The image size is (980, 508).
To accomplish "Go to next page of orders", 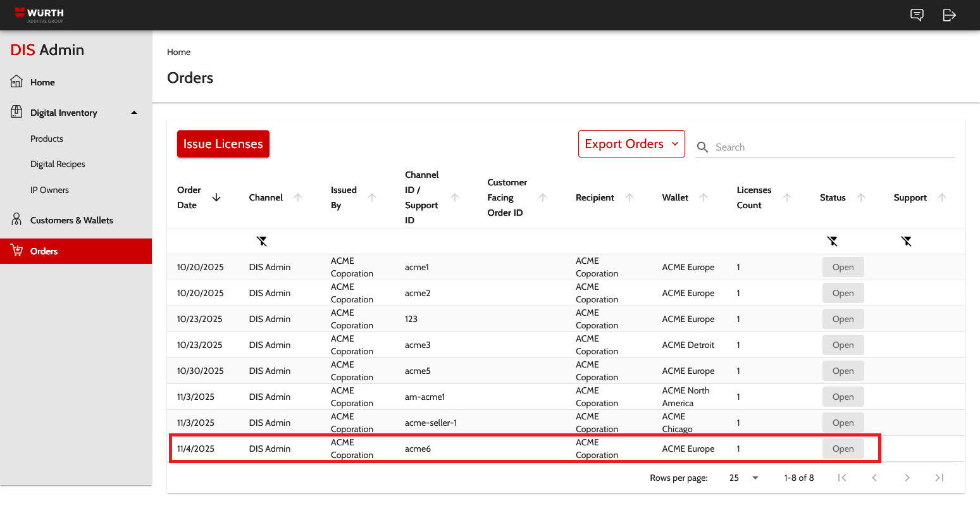I will pos(907,478).
